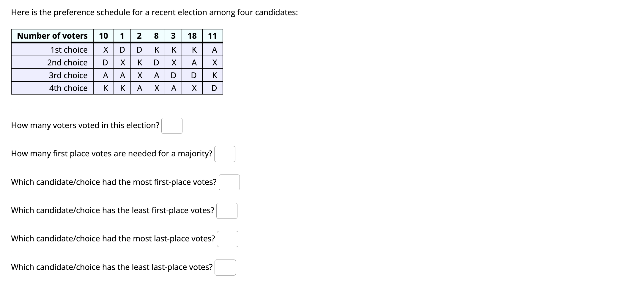Select the 8 voters column header

tap(156, 36)
